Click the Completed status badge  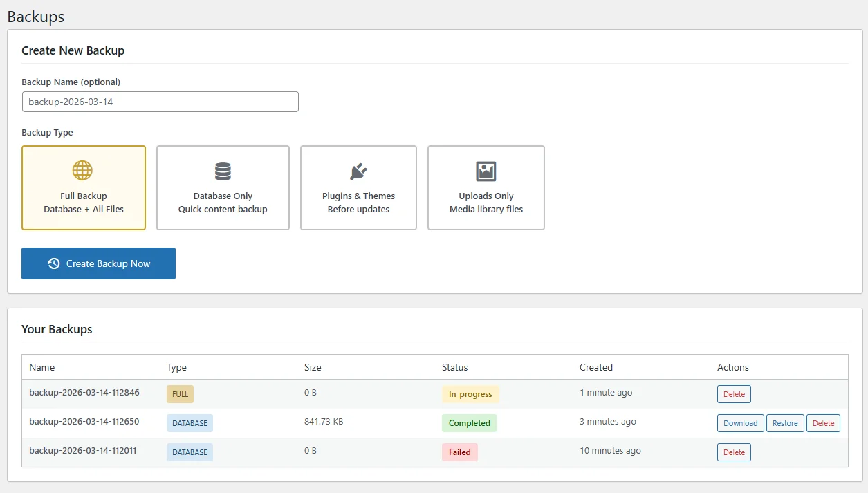point(469,423)
